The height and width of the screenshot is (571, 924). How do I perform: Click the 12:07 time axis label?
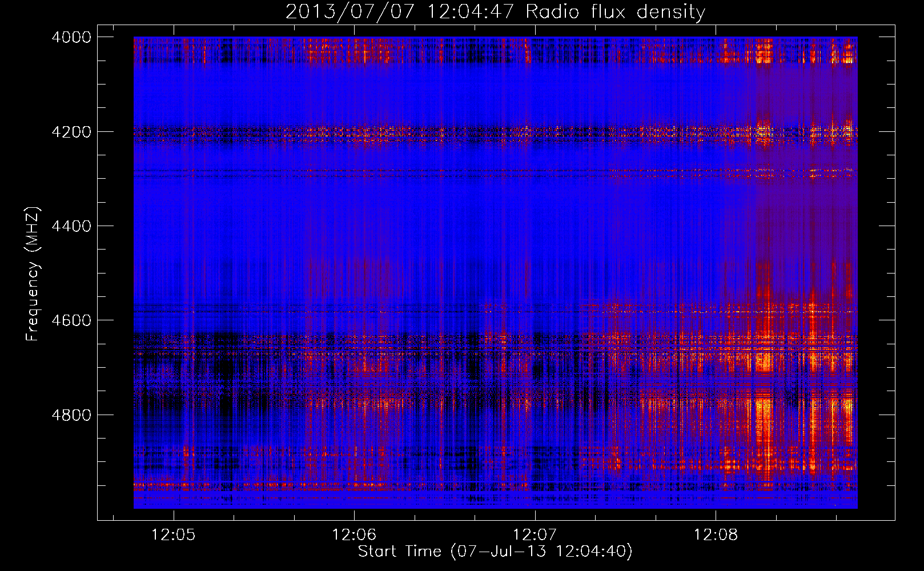[x=535, y=534]
